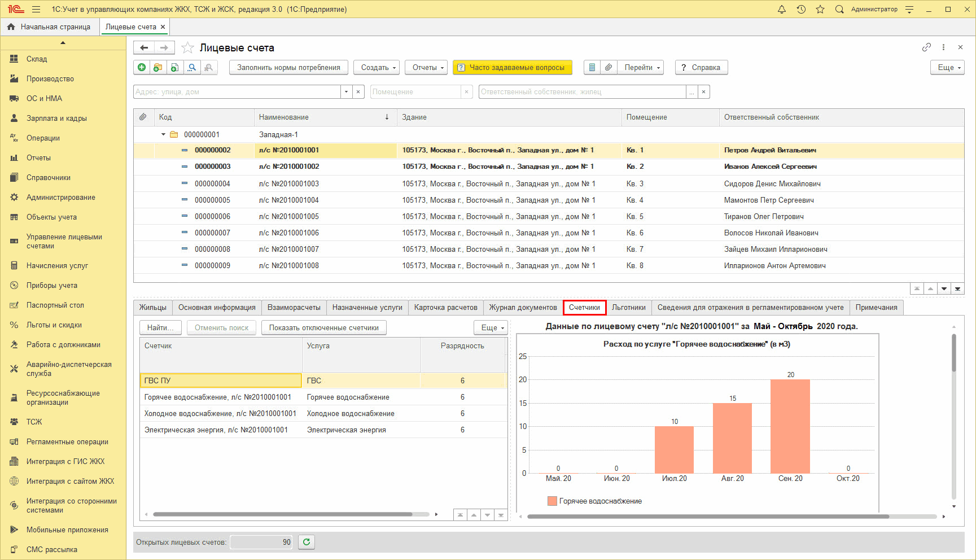
Task: Click the get link chain icon
Action: click(926, 47)
